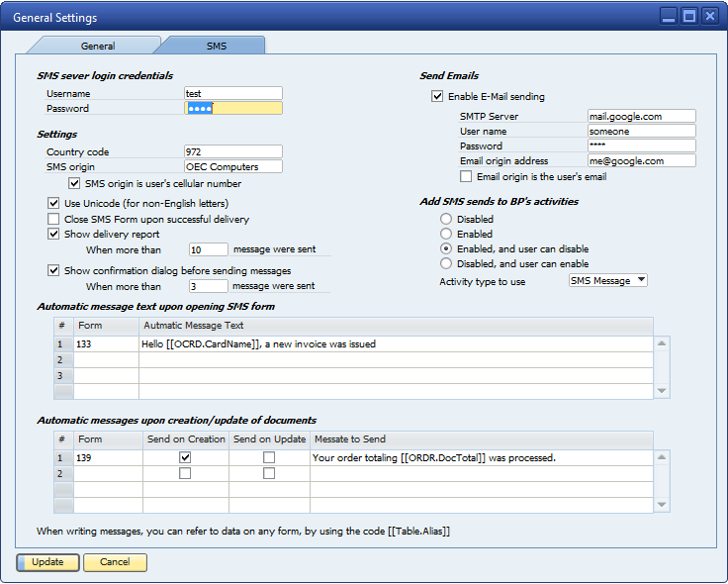
Task: Click the email Password field
Action: click(642, 146)
